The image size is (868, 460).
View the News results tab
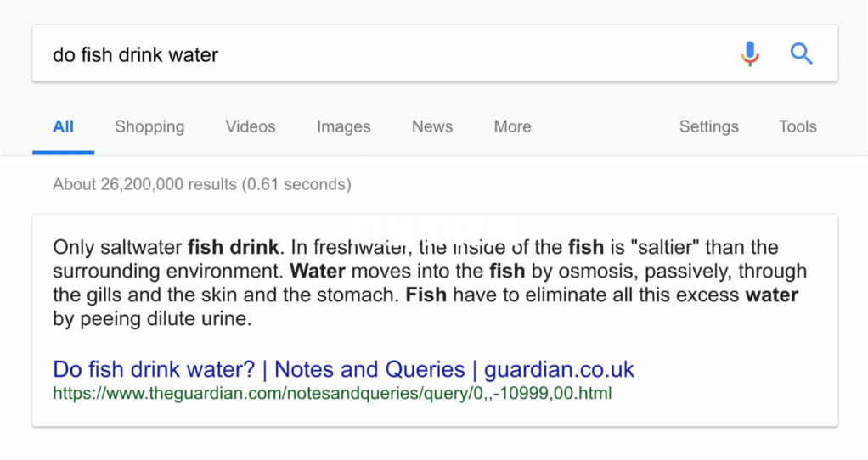(431, 126)
